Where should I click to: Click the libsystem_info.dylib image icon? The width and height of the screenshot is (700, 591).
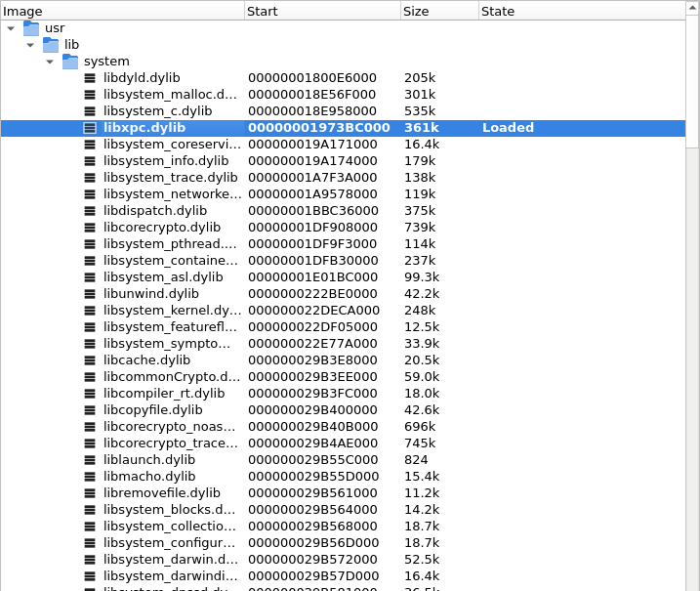point(90,161)
